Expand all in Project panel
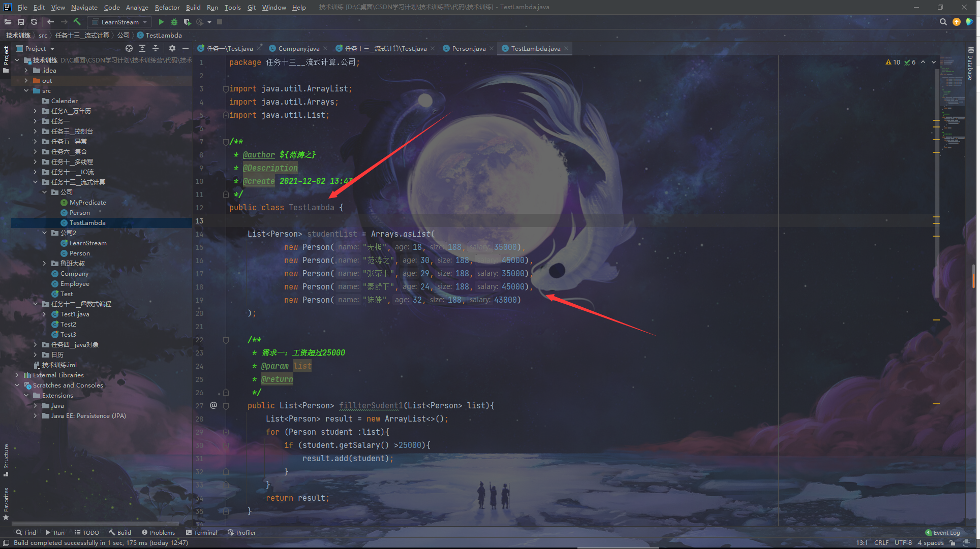This screenshot has height=549, width=980. [142, 48]
